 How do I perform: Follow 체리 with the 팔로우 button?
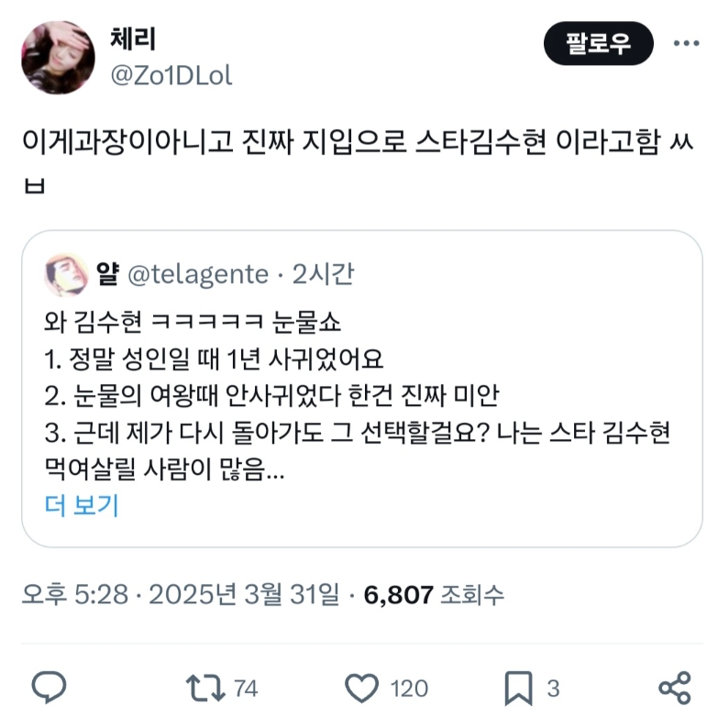click(598, 43)
